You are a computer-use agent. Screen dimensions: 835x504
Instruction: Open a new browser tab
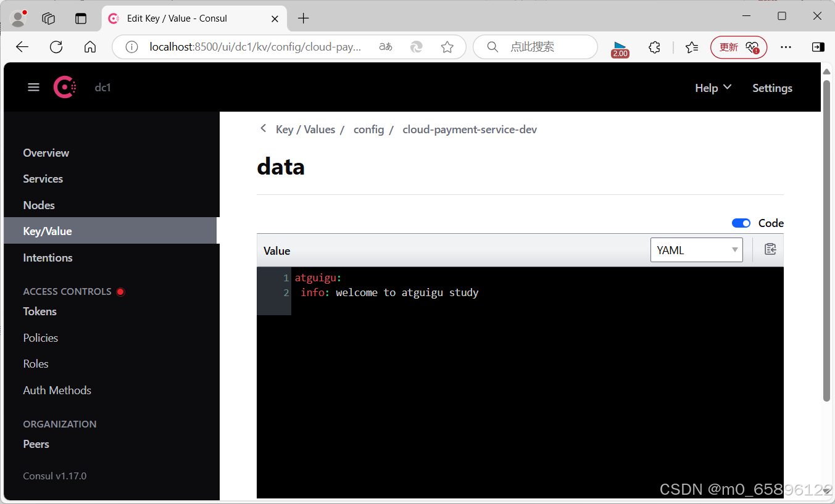pos(303,19)
